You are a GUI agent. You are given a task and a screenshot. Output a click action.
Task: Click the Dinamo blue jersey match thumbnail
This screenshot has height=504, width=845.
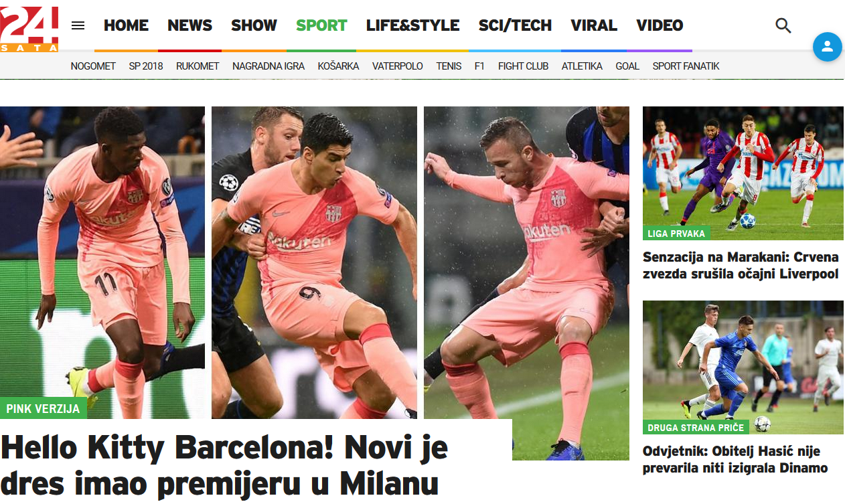pyautogui.click(x=743, y=367)
